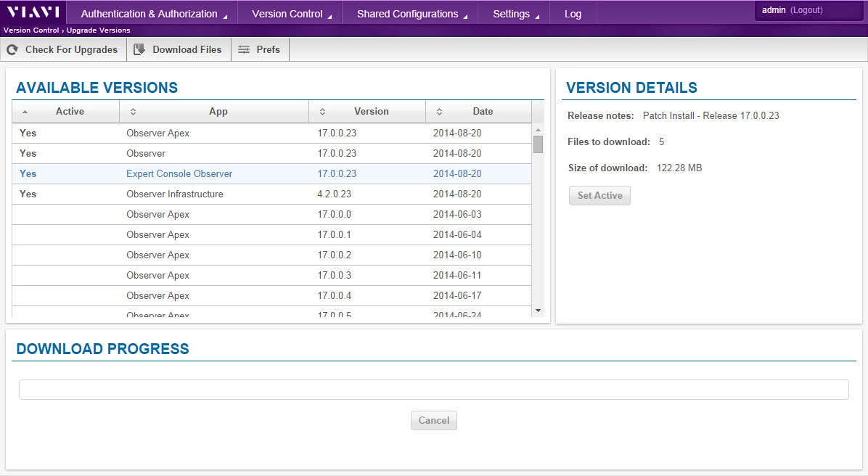Click the Check For Upgrades button
The image size is (868, 476).
coord(64,50)
